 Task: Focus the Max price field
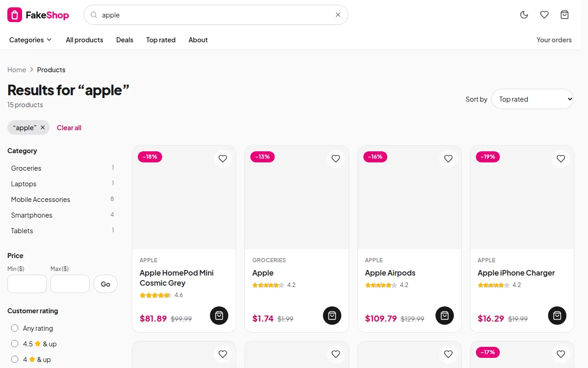[70, 284]
